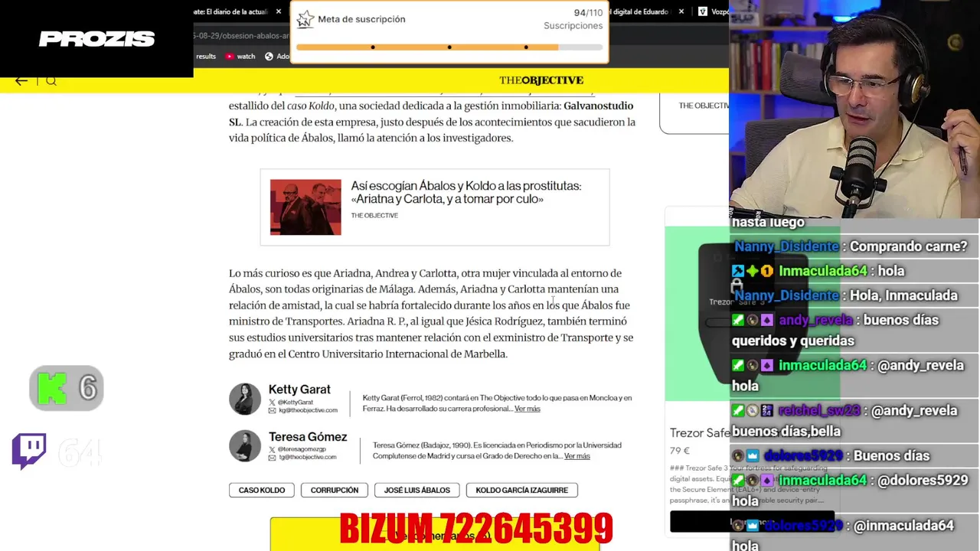Open the YouTube 'watch' bookmark

tap(240, 56)
